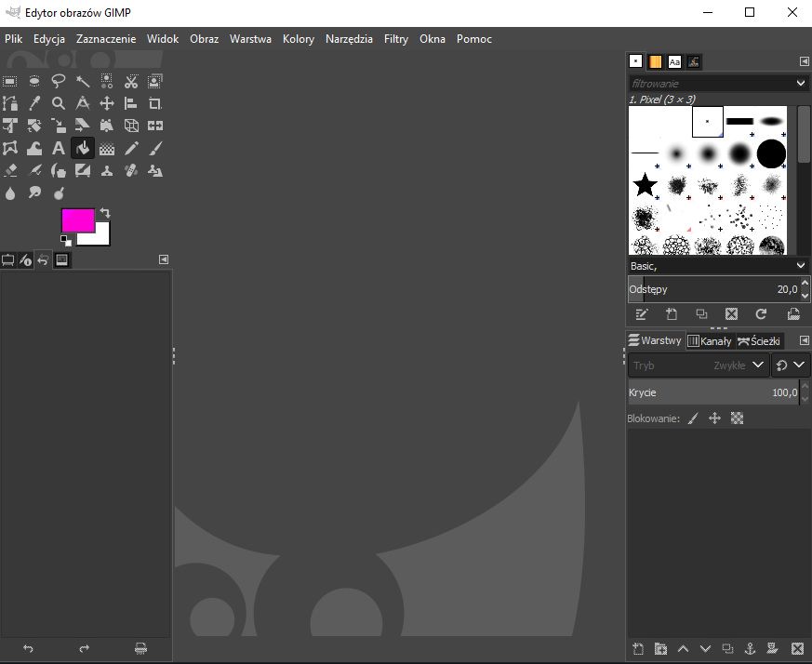Open the Kolory menu
Image resolution: width=812 pixels, height=664 pixels.
click(299, 39)
